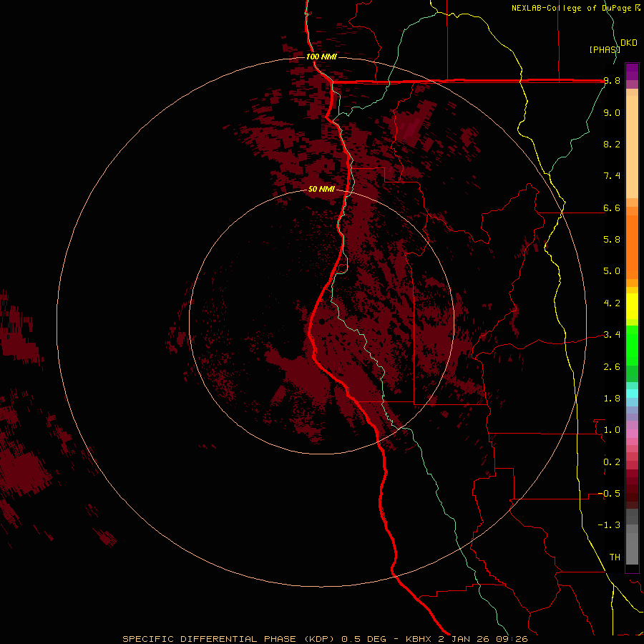
Task: Pick the gray band near TH on scale
Action: 632,550
